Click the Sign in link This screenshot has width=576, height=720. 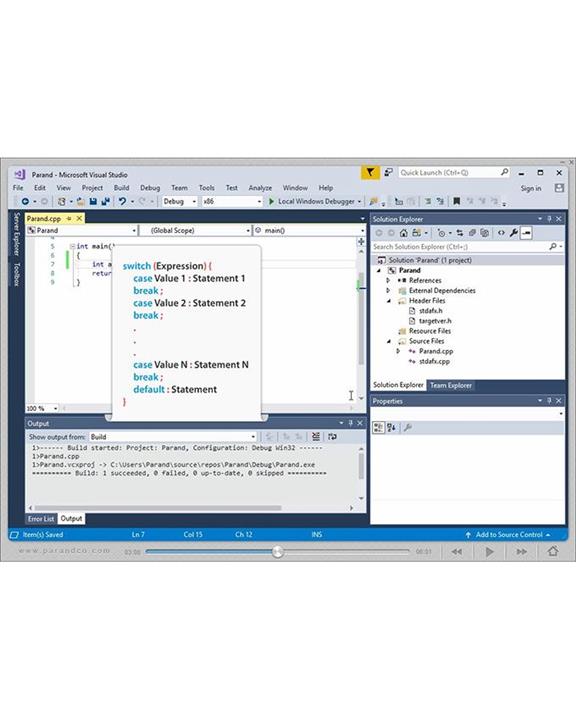(x=531, y=188)
